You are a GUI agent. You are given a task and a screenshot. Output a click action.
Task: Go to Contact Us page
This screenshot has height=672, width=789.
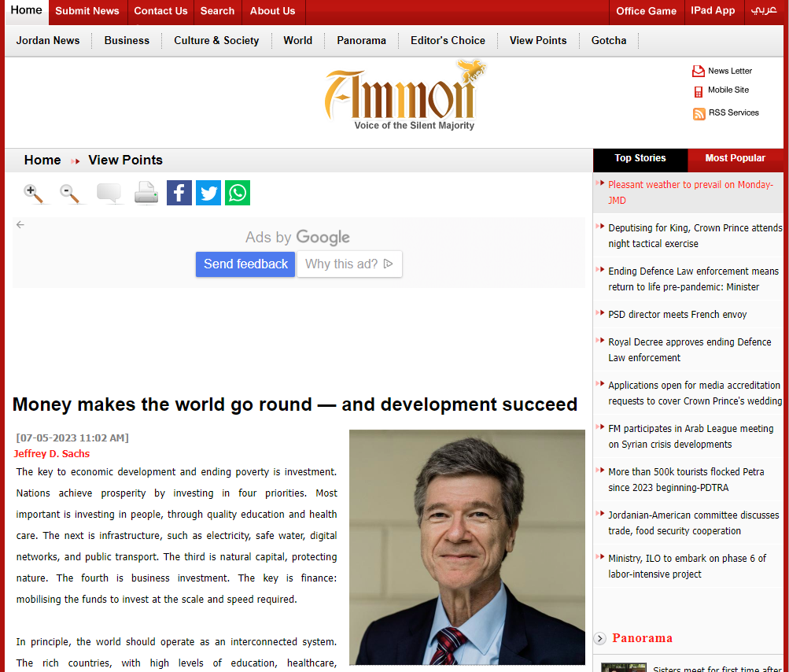pyautogui.click(x=160, y=11)
